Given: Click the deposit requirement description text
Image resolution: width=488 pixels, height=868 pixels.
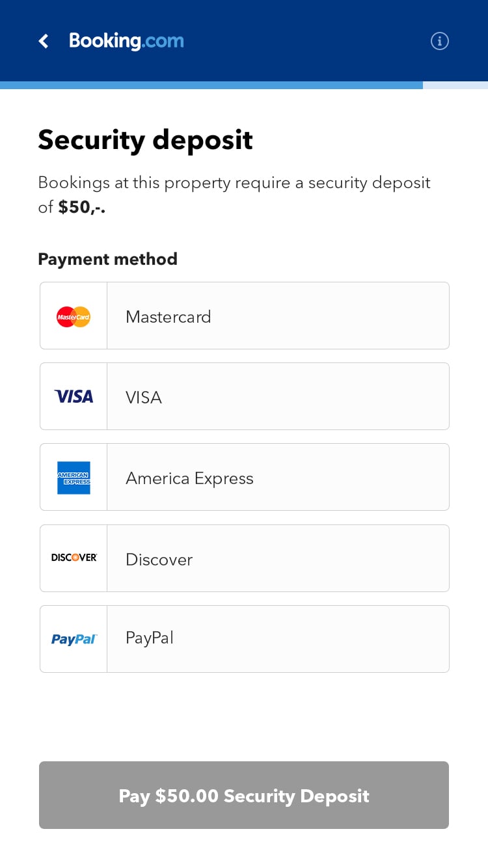Looking at the screenshot, I should (x=234, y=183).
